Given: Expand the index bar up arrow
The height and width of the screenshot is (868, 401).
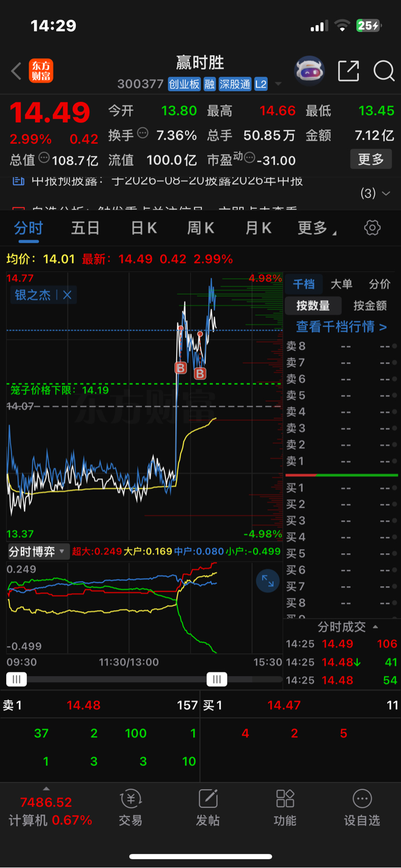Looking at the screenshot, I should (46, 789).
